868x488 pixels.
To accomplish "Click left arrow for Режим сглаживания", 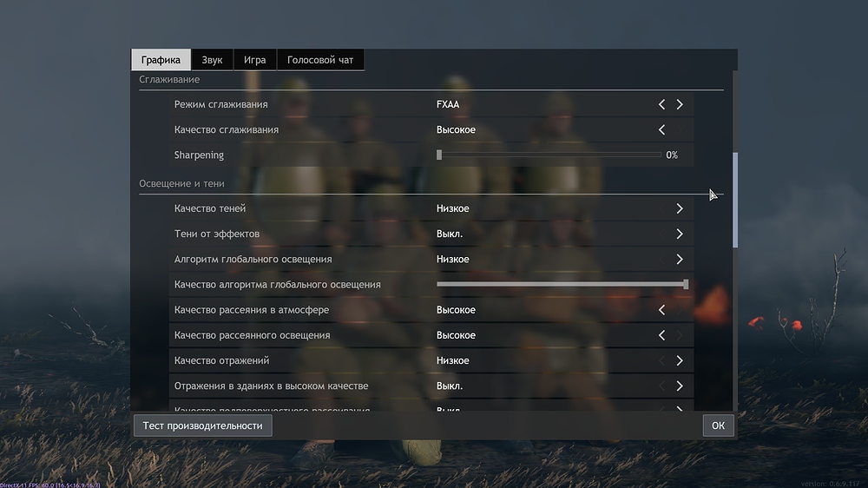I will pyautogui.click(x=661, y=104).
